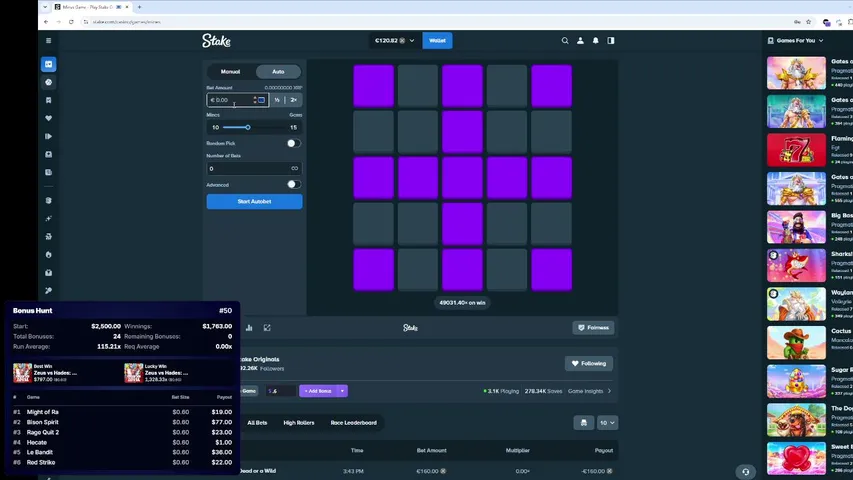Reload the page with the browser refresh icon
Image resolution: width=853 pixels, height=480 pixels.
click(x=71, y=22)
